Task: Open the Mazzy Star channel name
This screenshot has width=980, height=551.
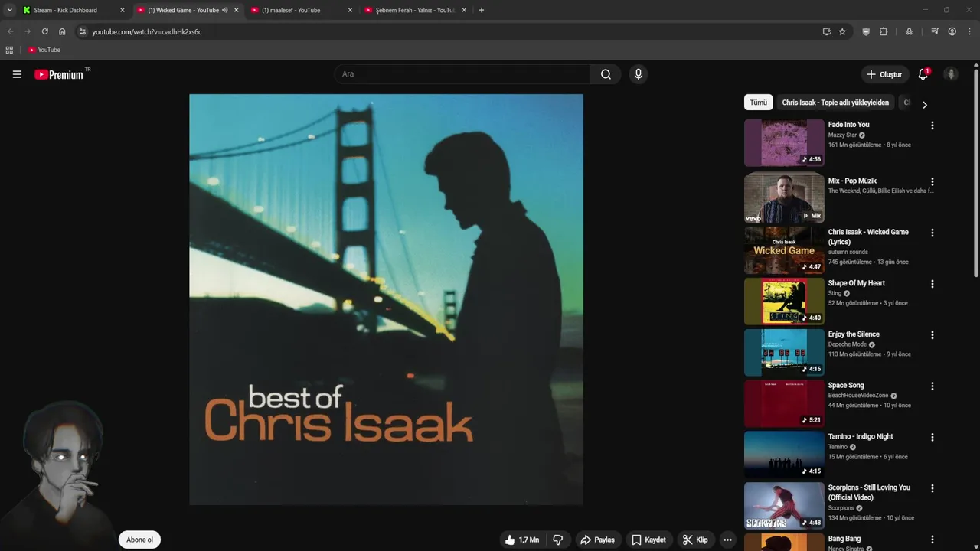Action: [842, 135]
